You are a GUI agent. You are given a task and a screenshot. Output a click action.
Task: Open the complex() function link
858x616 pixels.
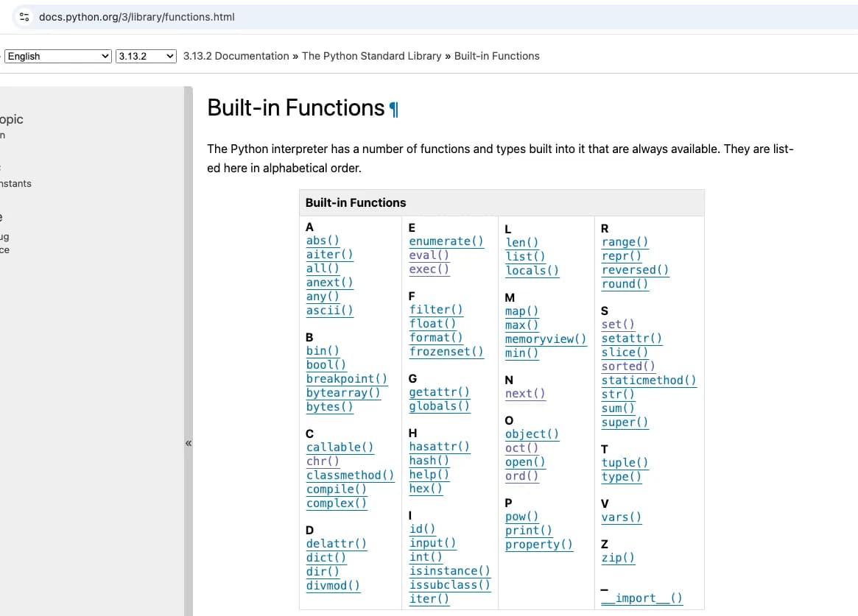(337, 503)
